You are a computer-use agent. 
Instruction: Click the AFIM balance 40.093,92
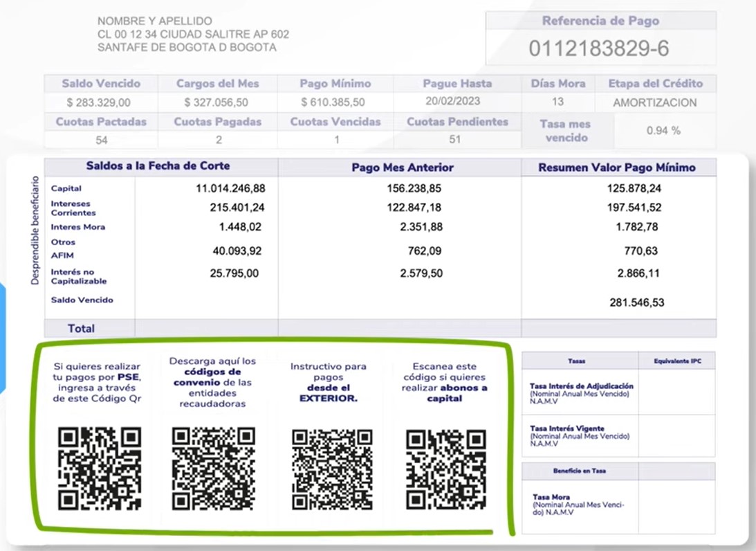tap(237, 251)
